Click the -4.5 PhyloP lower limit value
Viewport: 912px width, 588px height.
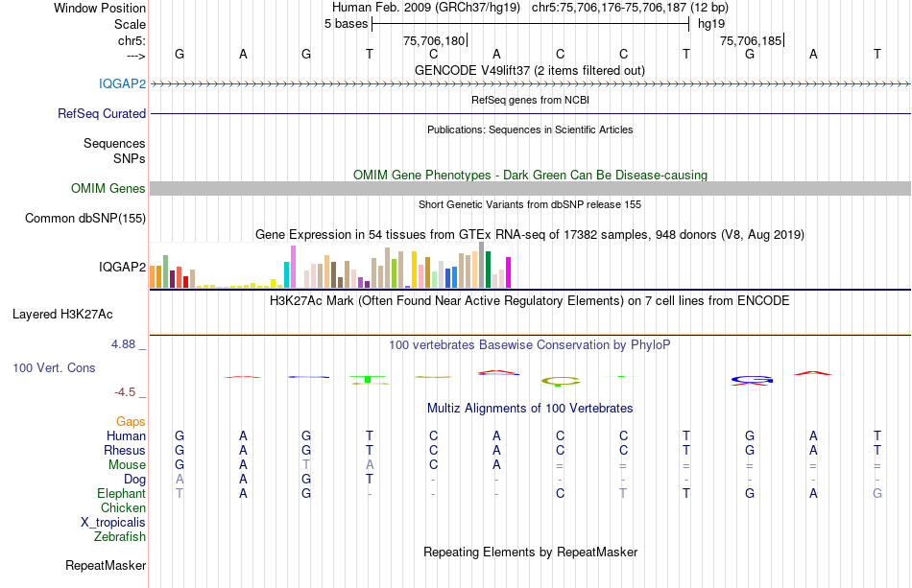click(125, 392)
